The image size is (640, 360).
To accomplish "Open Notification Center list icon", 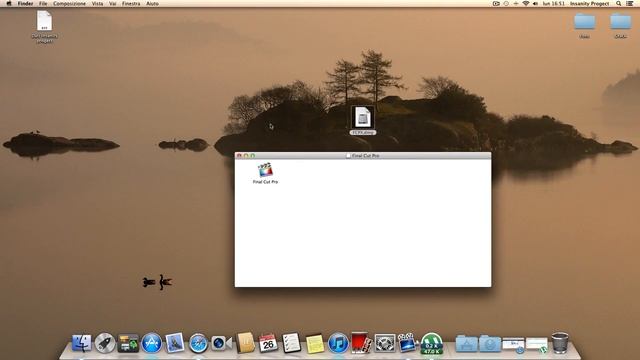I will coord(630,3).
